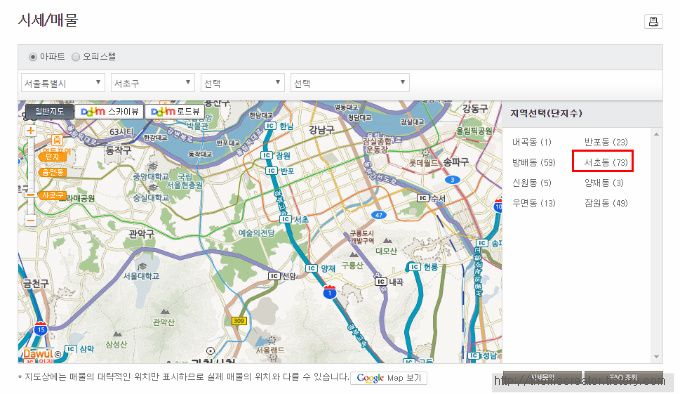This screenshot has height=394, width=680.
Task: Click the 금천구 label on map
Action: tap(36, 284)
